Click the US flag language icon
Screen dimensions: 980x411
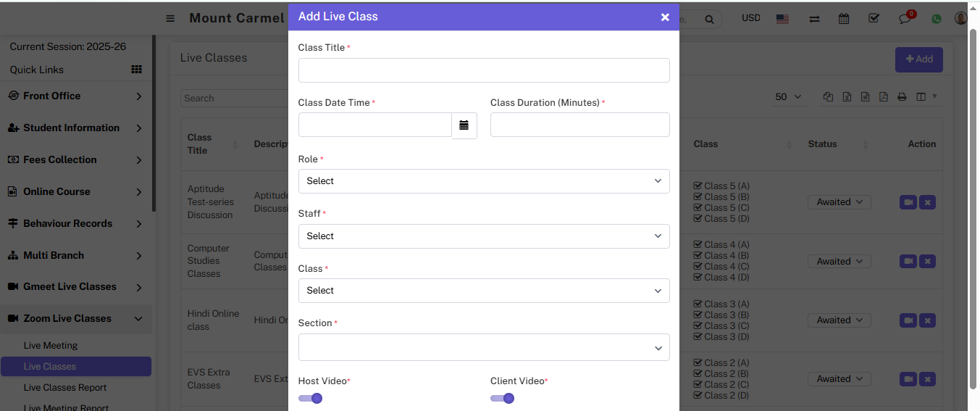(x=782, y=19)
